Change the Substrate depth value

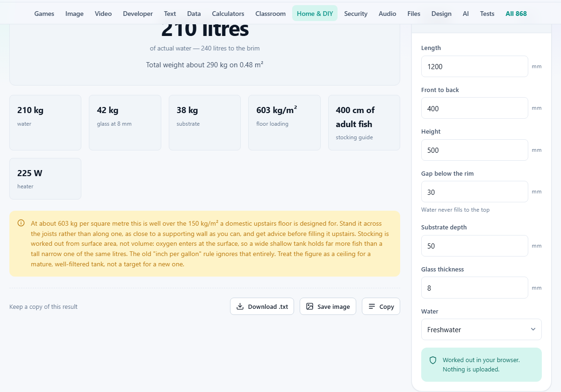475,246
